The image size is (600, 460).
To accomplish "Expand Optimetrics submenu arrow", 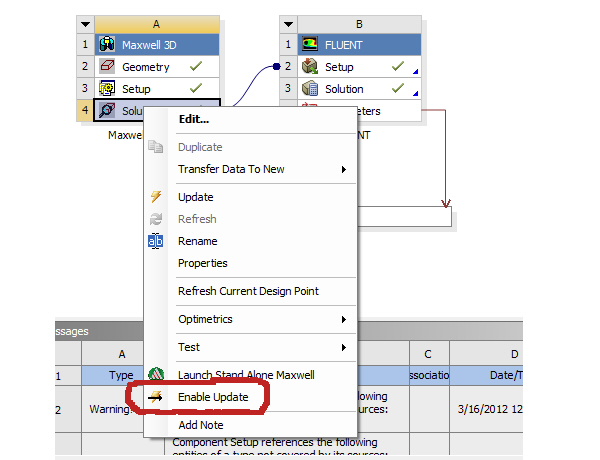I will (344, 319).
